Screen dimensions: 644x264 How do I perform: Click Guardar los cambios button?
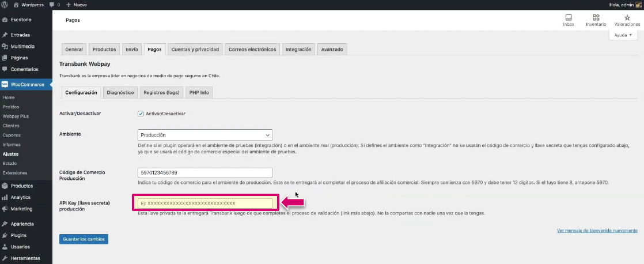[x=84, y=239]
